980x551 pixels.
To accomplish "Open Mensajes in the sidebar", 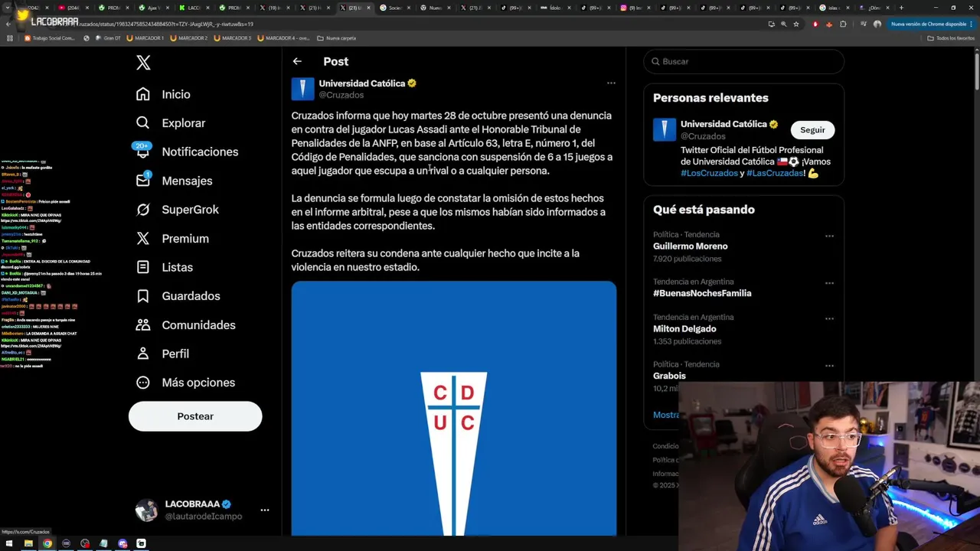I will [x=174, y=181].
